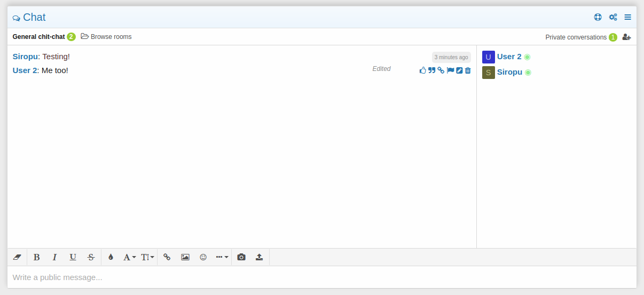Like User 2's message with thumbs up
This screenshot has height=295, width=644.
423,70
